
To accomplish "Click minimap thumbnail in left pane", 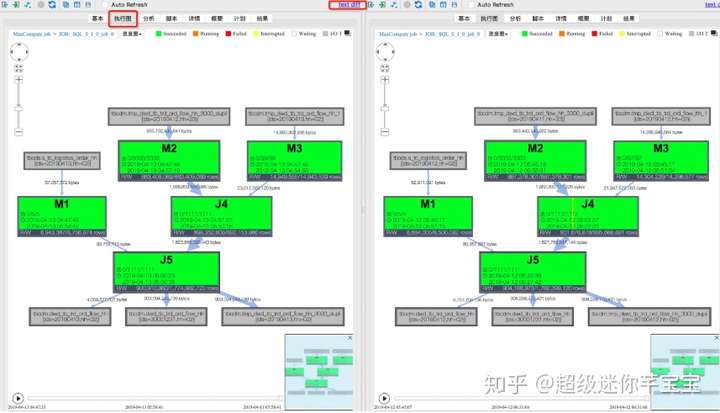I will pyautogui.click(x=319, y=372).
